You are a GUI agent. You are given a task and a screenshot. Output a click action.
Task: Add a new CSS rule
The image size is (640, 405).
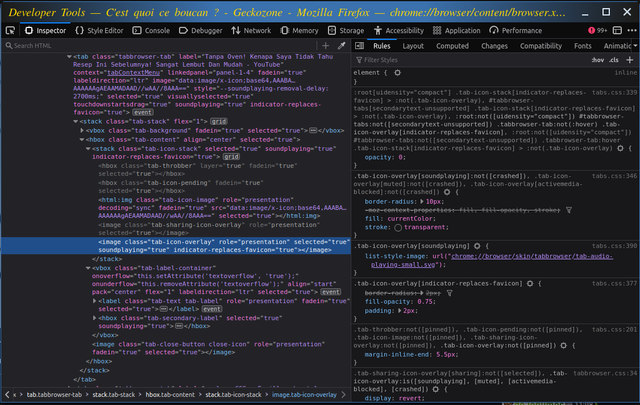pyautogui.click(x=629, y=60)
